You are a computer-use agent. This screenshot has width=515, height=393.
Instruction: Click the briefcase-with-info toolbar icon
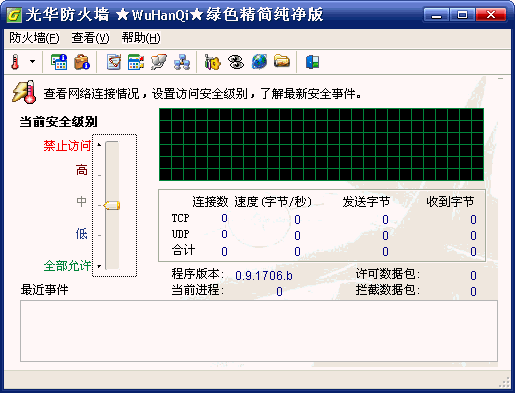(82, 62)
